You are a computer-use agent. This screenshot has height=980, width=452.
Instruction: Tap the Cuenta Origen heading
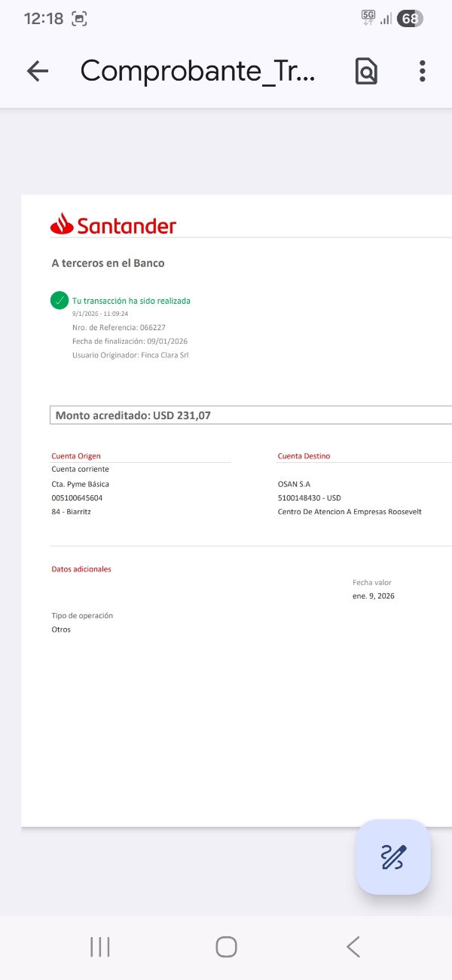76,456
